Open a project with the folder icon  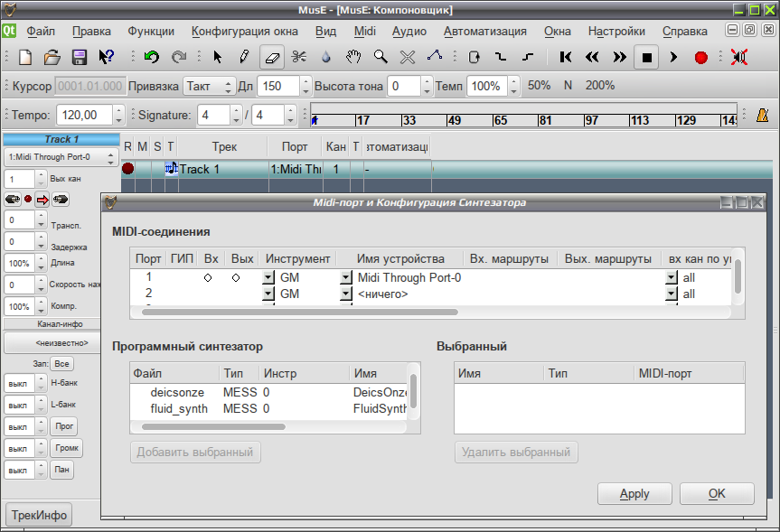52,57
